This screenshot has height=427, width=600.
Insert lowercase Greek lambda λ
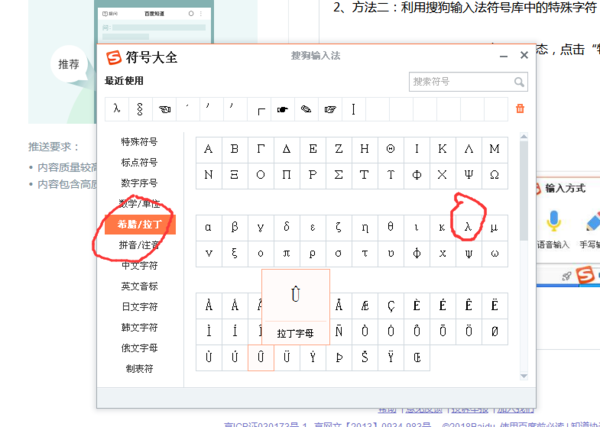click(468, 228)
